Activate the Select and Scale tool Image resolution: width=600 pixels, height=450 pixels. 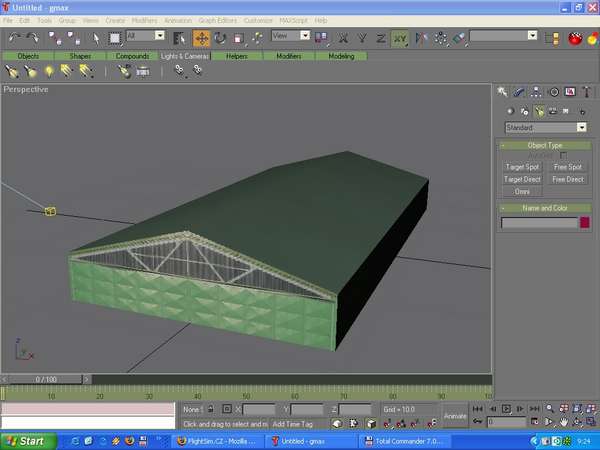(x=238, y=38)
